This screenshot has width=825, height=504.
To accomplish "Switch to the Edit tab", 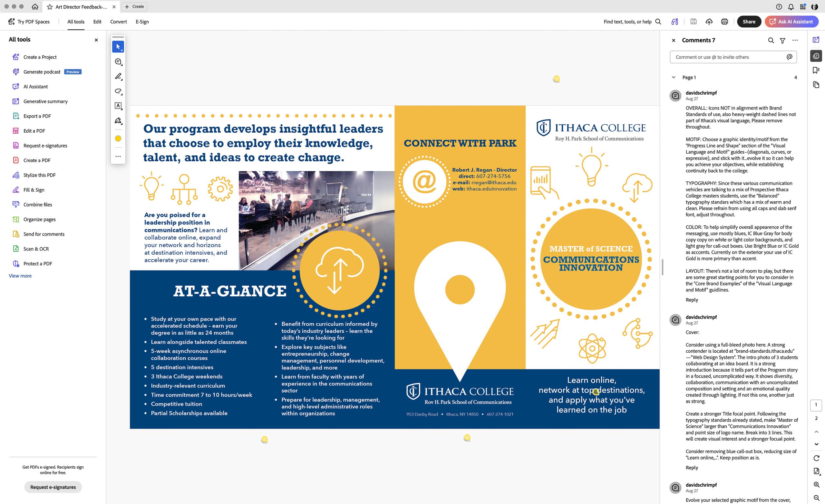I will pos(97,22).
